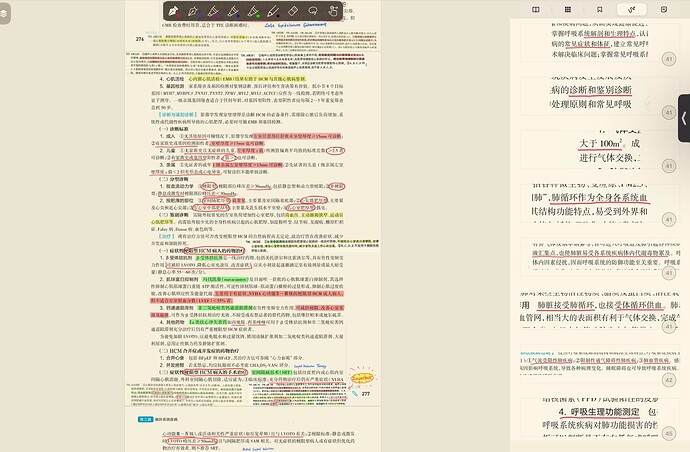
Task: Open the table of contents tab
Action: point(535,10)
